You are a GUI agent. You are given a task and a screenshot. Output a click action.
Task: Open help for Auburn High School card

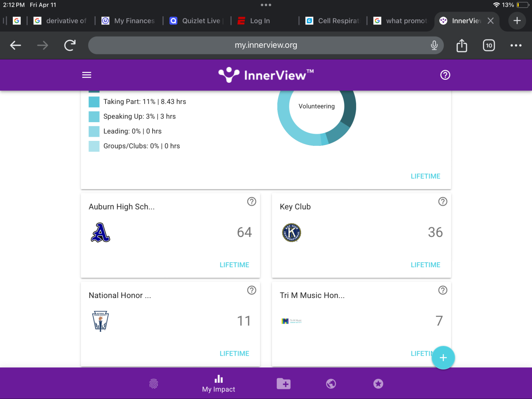[x=251, y=202]
